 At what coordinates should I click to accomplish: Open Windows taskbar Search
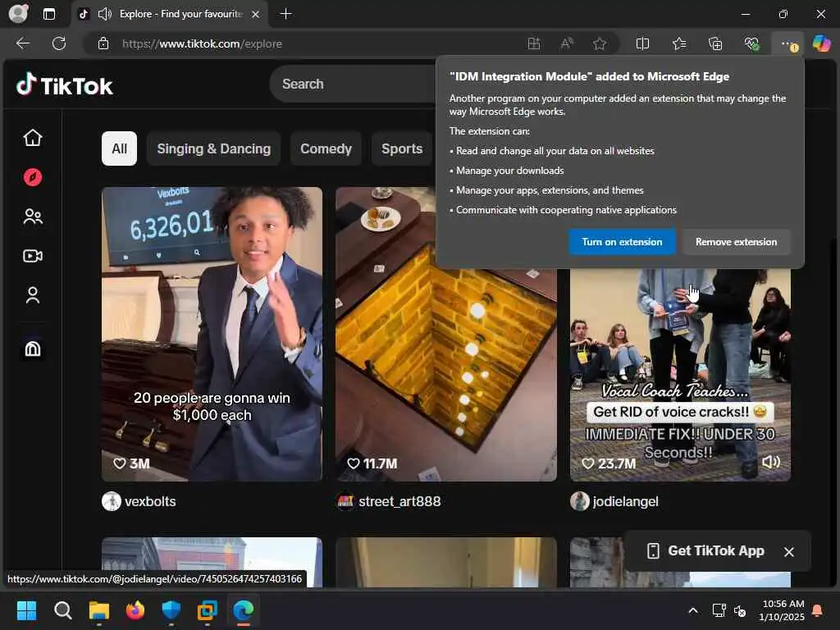62,610
